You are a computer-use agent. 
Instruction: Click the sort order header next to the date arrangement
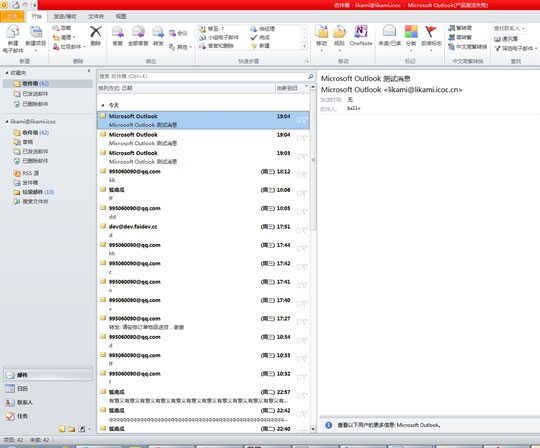tap(292, 88)
